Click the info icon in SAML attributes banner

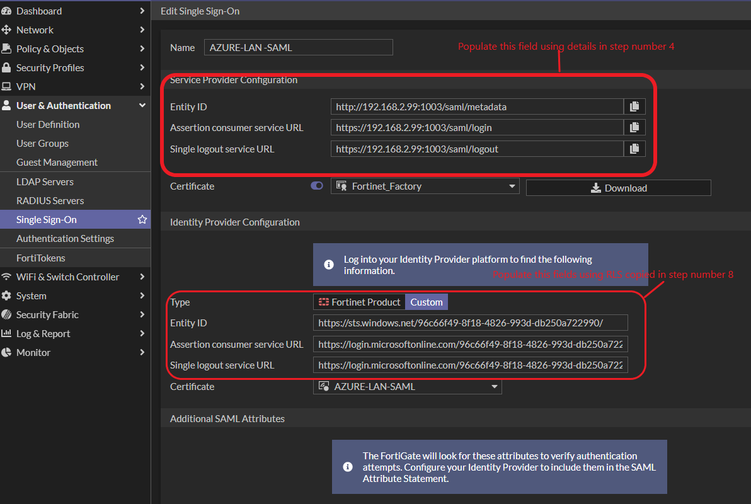[348, 467]
